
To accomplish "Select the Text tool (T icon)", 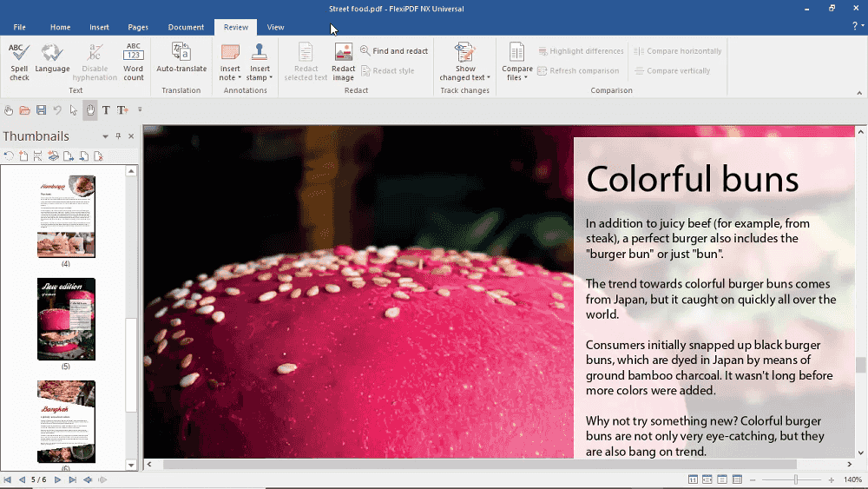I will pos(106,110).
